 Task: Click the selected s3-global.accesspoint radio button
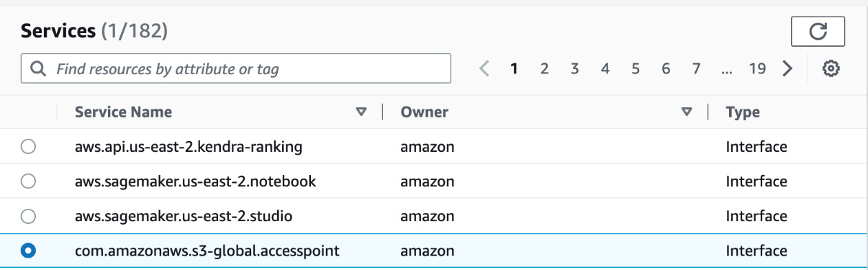pos(28,251)
